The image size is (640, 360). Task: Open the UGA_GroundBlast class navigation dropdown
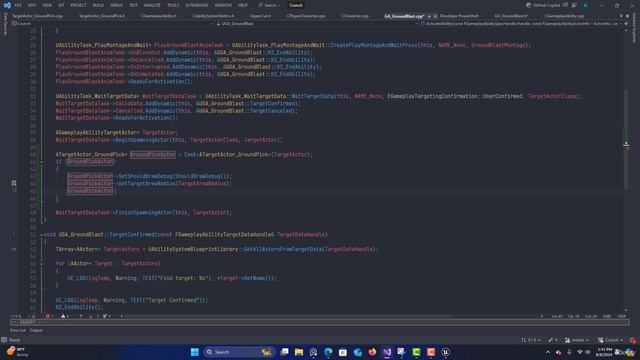click(x=317, y=24)
